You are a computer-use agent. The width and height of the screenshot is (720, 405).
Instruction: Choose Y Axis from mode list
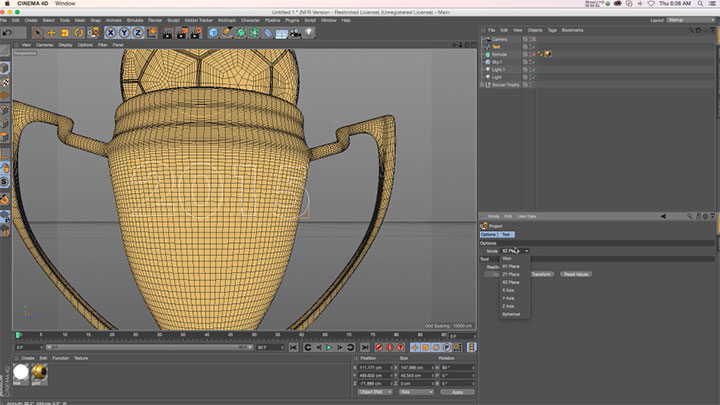[x=508, y=298]
